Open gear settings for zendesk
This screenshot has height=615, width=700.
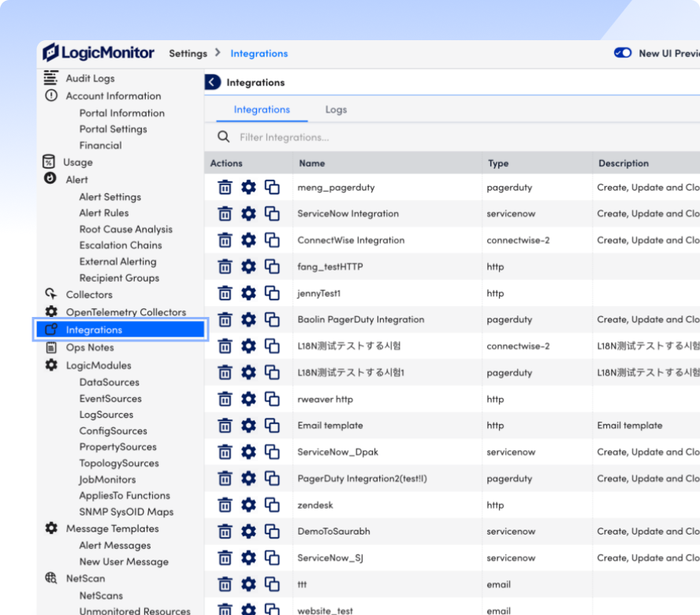click(x=248, y=505)
